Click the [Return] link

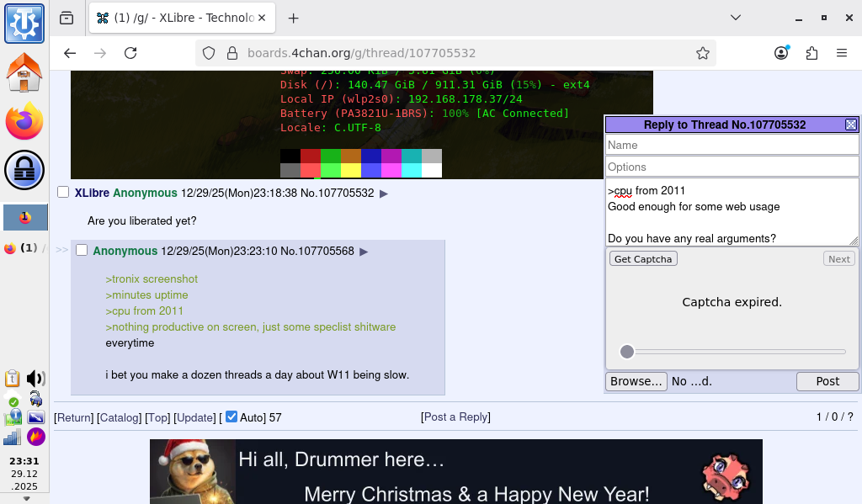(74, 417)
